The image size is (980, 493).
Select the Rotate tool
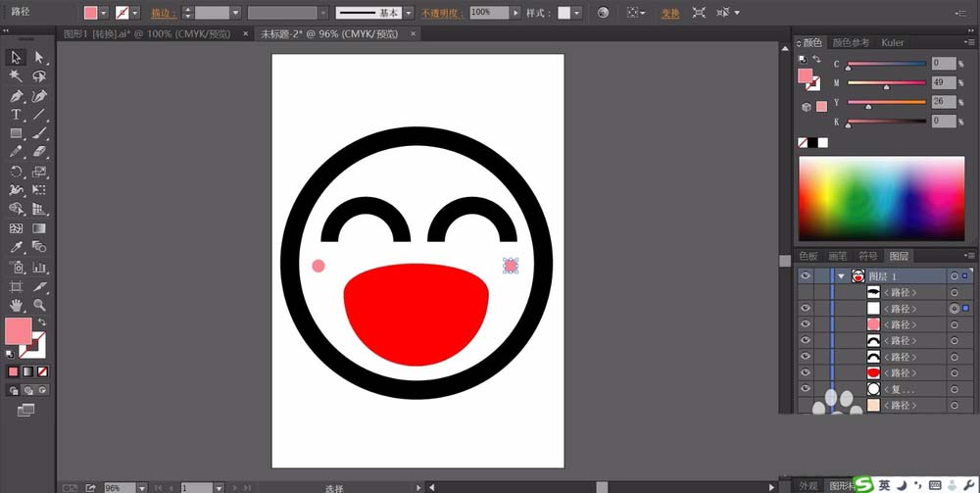click(x=16, y=172)
